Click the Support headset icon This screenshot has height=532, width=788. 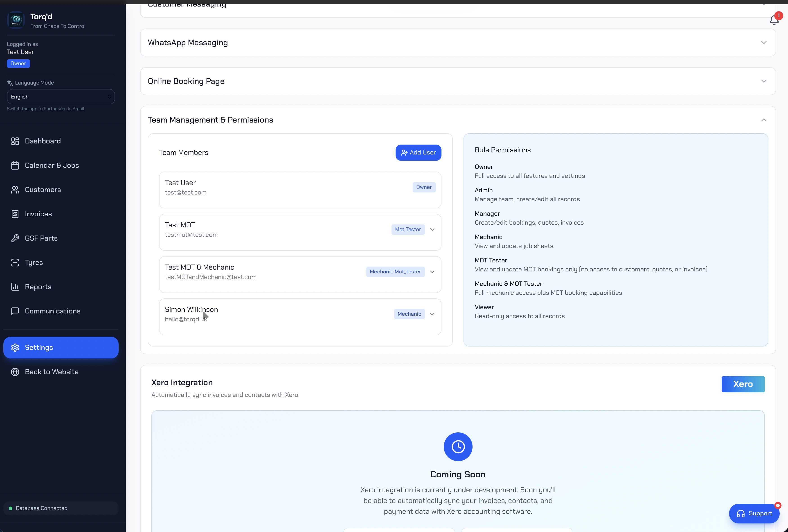(741, 514)
